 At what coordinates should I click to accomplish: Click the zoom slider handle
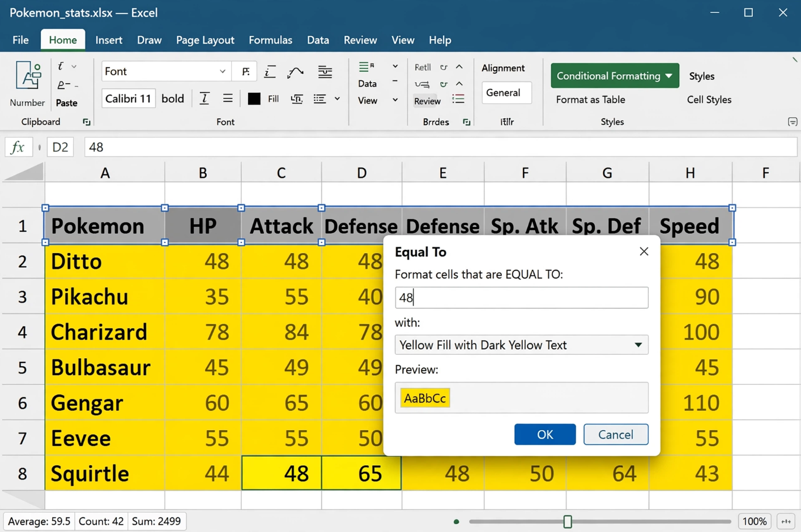click(568, 521)
